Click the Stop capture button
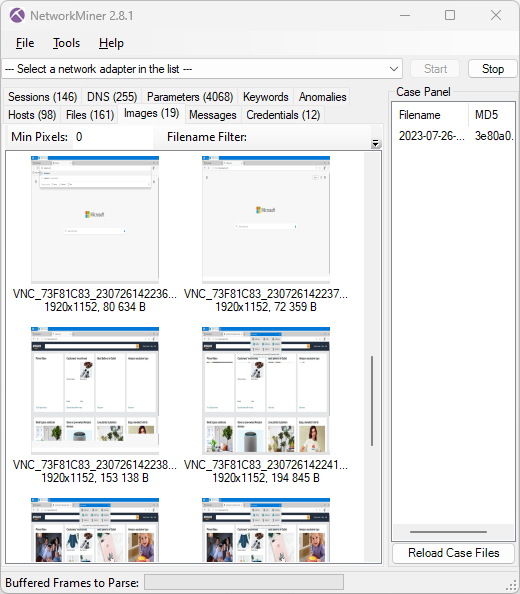 [493, 69]
